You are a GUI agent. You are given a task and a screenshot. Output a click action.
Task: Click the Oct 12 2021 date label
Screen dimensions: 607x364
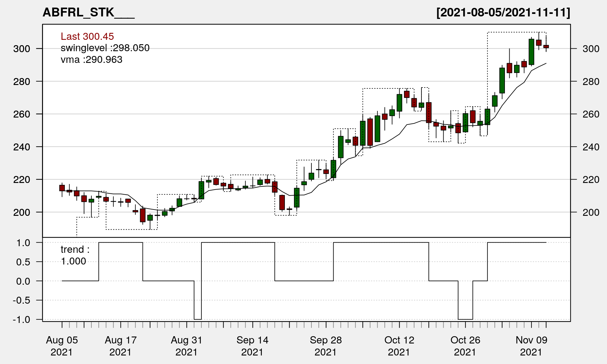pos(399,346)
